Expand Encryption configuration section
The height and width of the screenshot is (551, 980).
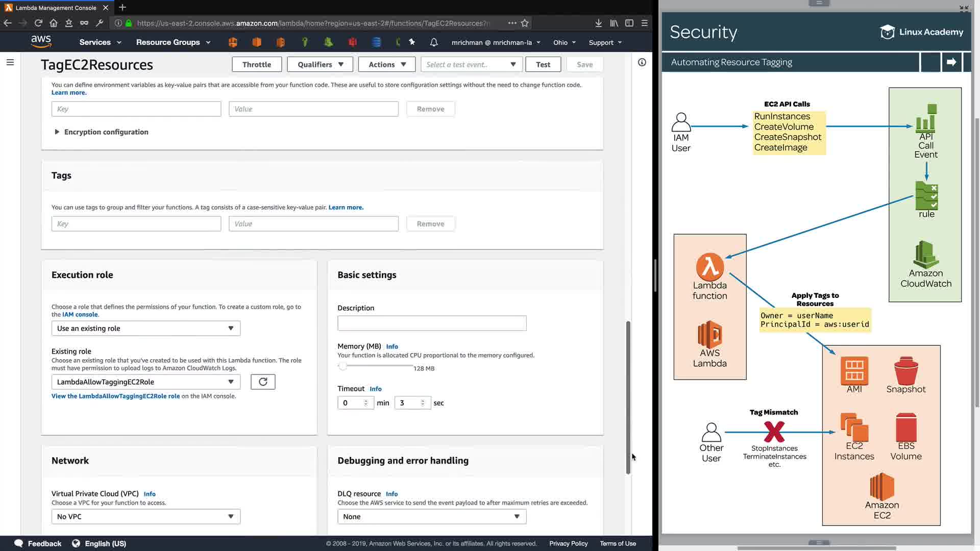point(101,132)
